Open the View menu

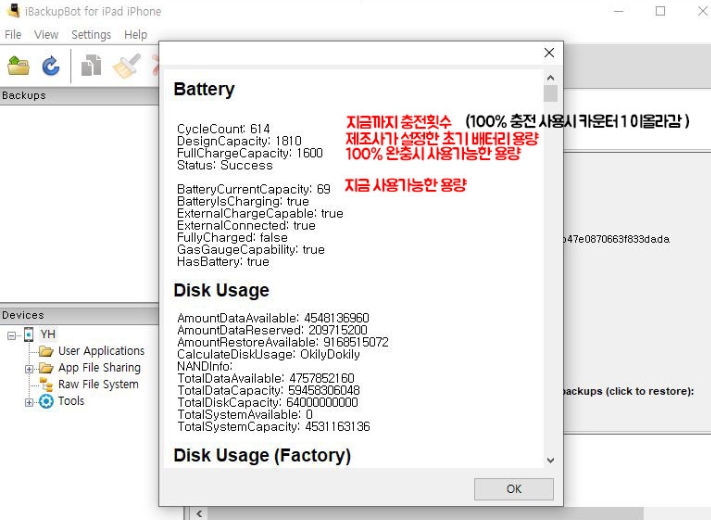(x=46, y=34)
